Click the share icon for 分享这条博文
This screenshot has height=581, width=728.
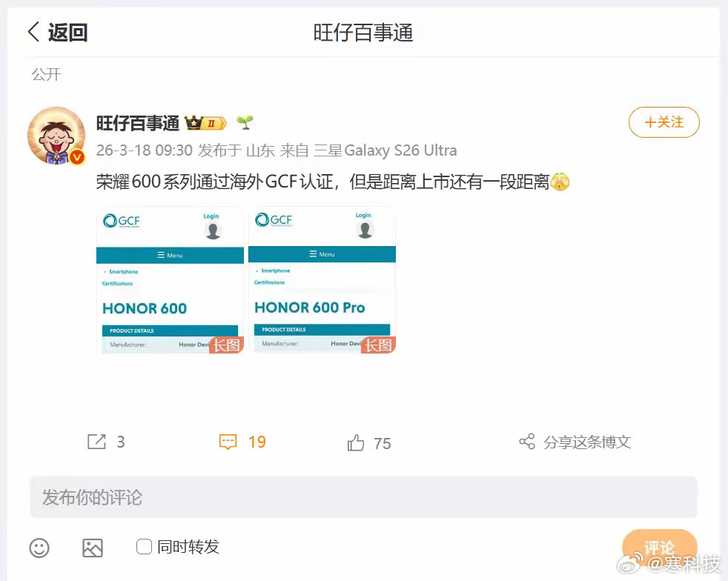(x=527, y=442)
